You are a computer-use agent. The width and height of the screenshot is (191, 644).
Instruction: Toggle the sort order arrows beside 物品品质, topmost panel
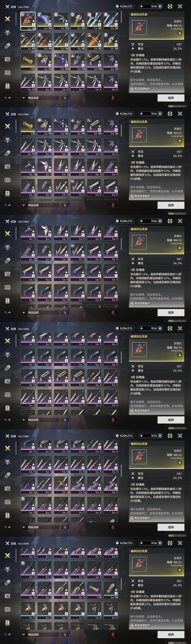tap(65, 98)
